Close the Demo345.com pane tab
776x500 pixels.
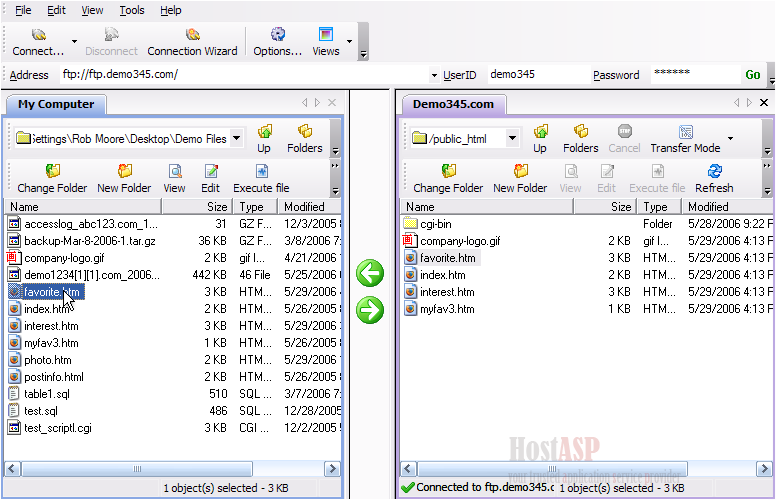pyautogui.click(x=764, y=102)
